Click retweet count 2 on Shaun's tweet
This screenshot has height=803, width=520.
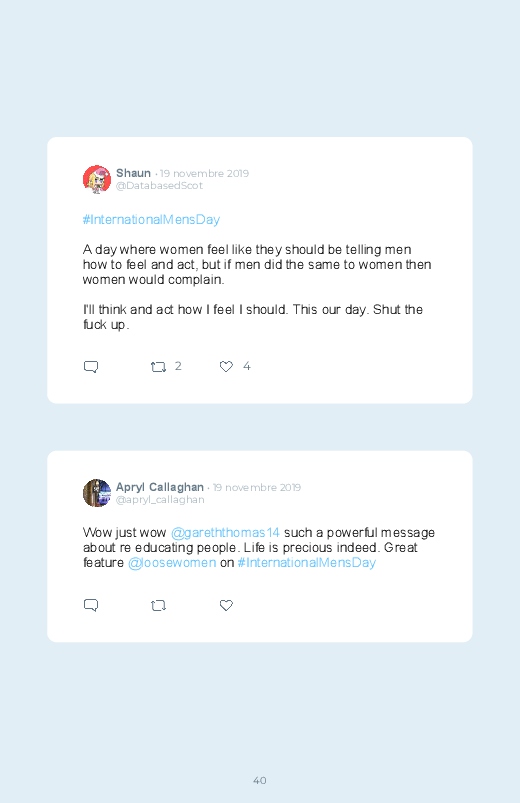178,366
